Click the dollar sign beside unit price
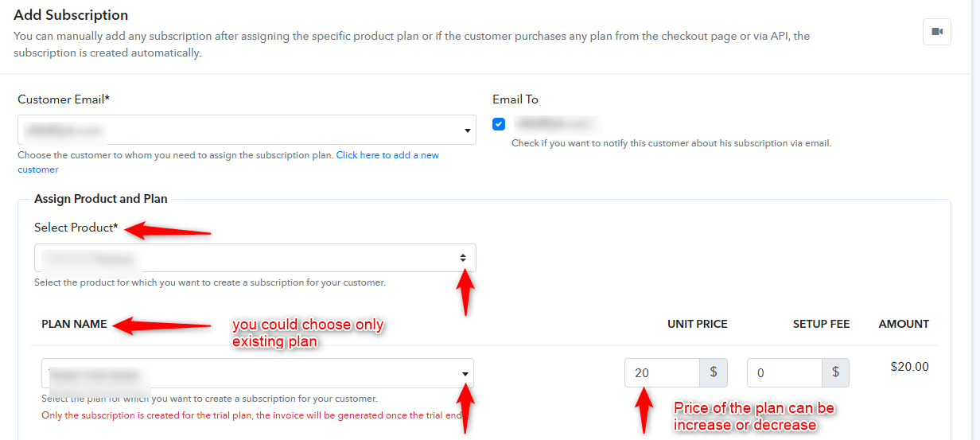The image size is (980, 440). pos(714,372)
